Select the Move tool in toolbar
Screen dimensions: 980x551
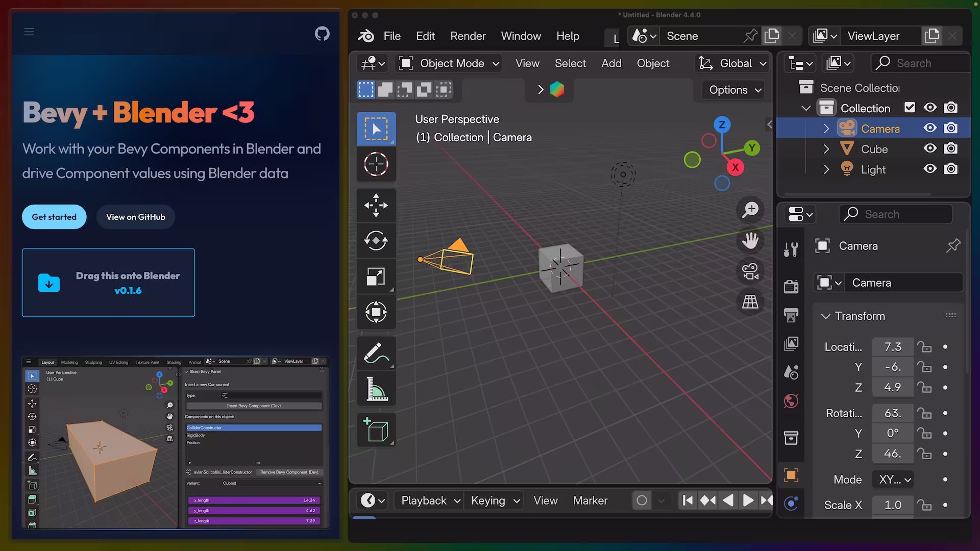pyautogui.click(x=376, y=205)
